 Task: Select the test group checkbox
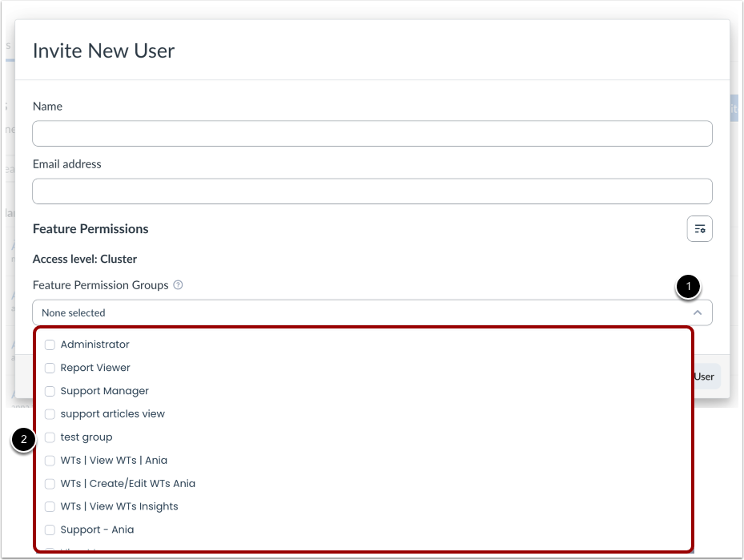coord(50,437)
